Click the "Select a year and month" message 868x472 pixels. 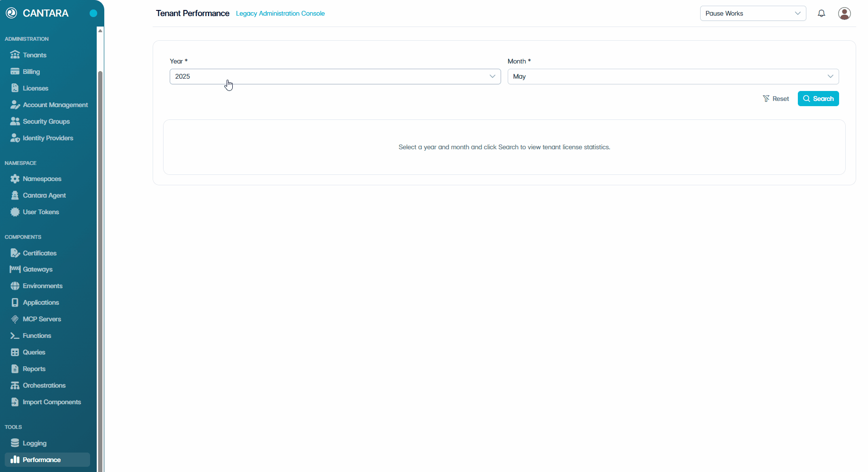click(x=504, y=147)
